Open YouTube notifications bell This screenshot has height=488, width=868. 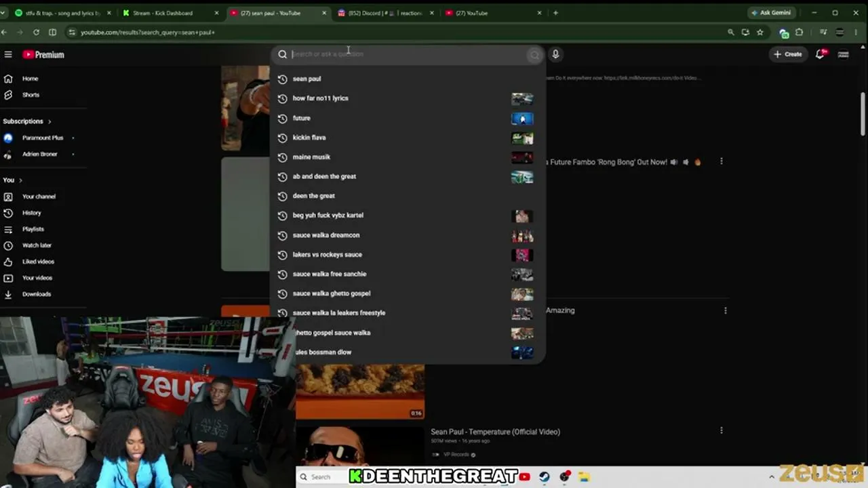821,54
